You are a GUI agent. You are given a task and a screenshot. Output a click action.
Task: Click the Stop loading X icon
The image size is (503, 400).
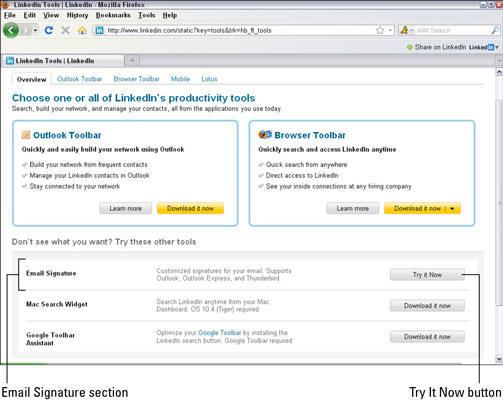click(x=65, y=30)
